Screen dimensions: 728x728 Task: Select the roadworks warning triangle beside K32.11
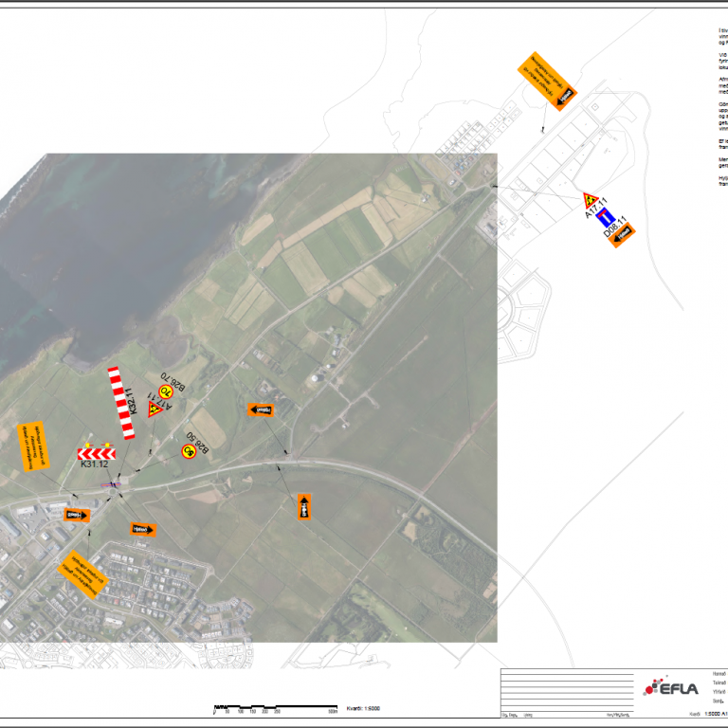[155, 409]
